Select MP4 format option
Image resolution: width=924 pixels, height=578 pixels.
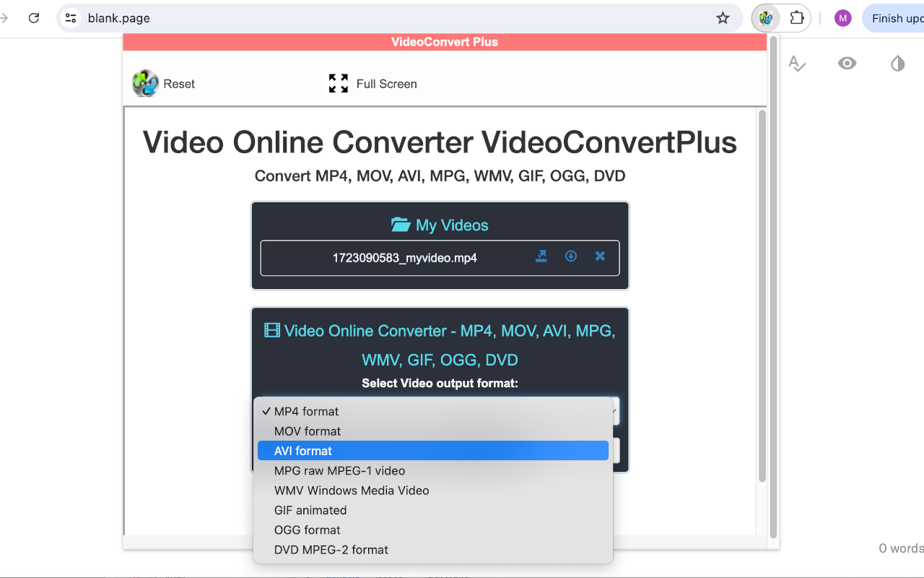(433, 411)
